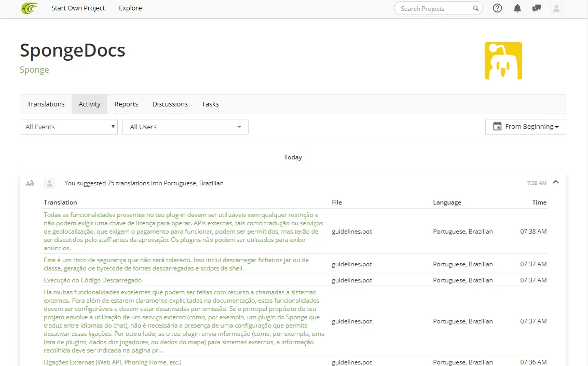Image resolution: width=588 pixels, height=366 pixels.
Task: Open the All Users dropdown
Action: point(185,127)
